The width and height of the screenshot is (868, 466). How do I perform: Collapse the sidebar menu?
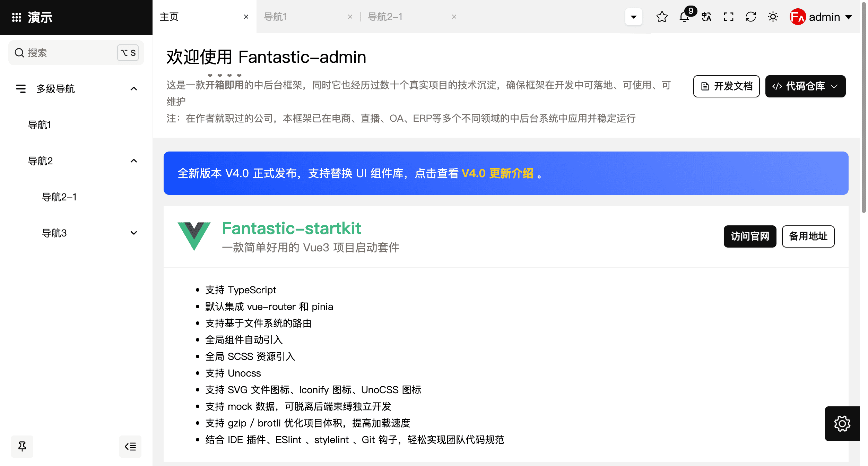click(130, 446)
